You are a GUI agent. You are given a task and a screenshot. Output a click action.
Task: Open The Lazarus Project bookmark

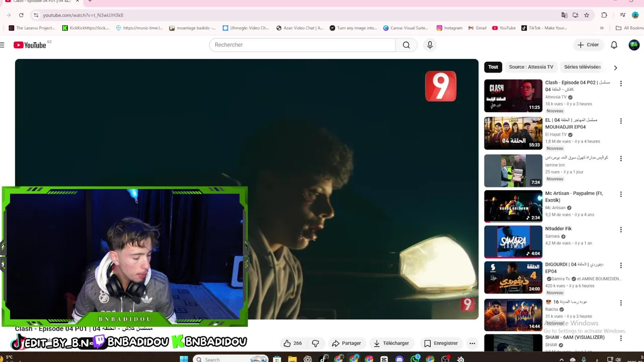[32, 28]
